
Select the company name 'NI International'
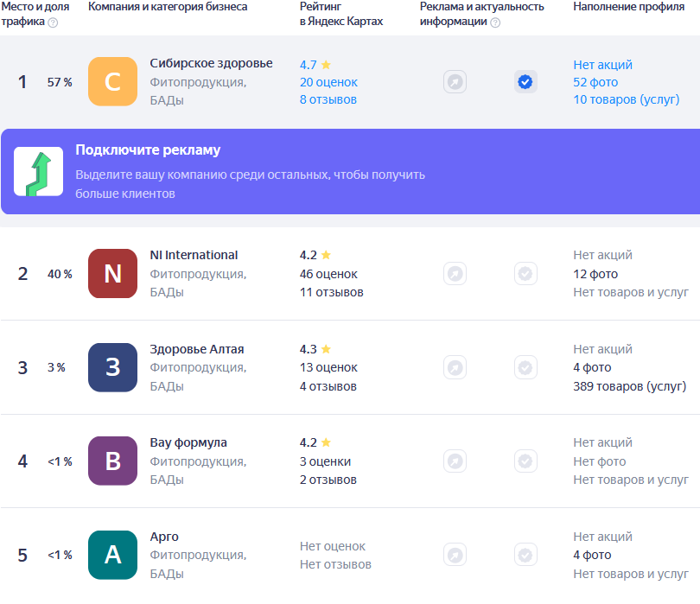tap(194, 255)
